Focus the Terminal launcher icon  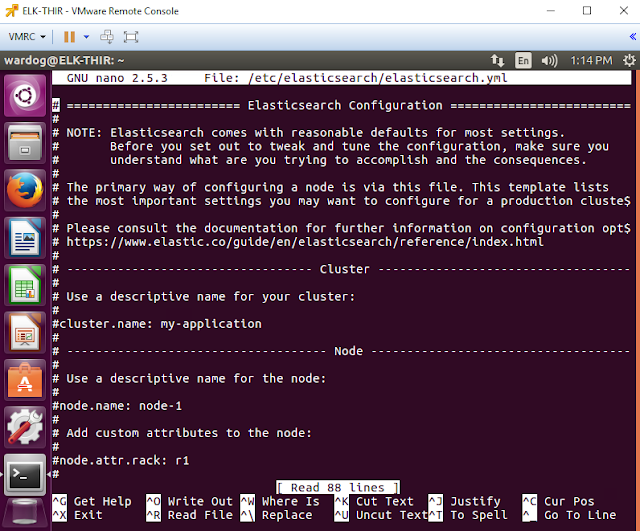pos(25,475)
